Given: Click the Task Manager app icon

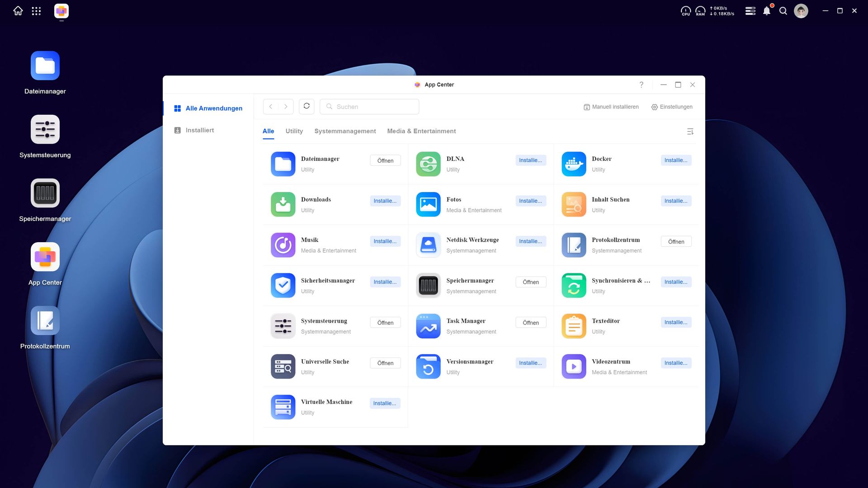Looking at the screenshot, I should click(428, 326).
